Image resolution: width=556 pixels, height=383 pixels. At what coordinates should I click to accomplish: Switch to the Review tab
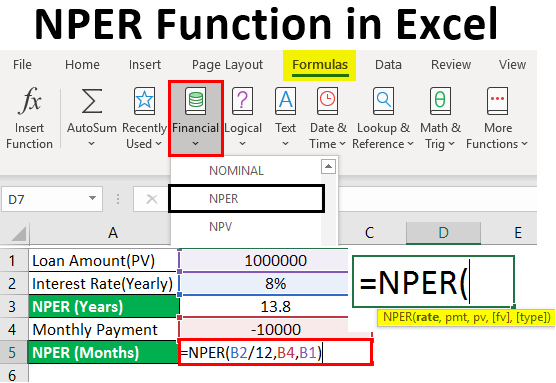451,65
